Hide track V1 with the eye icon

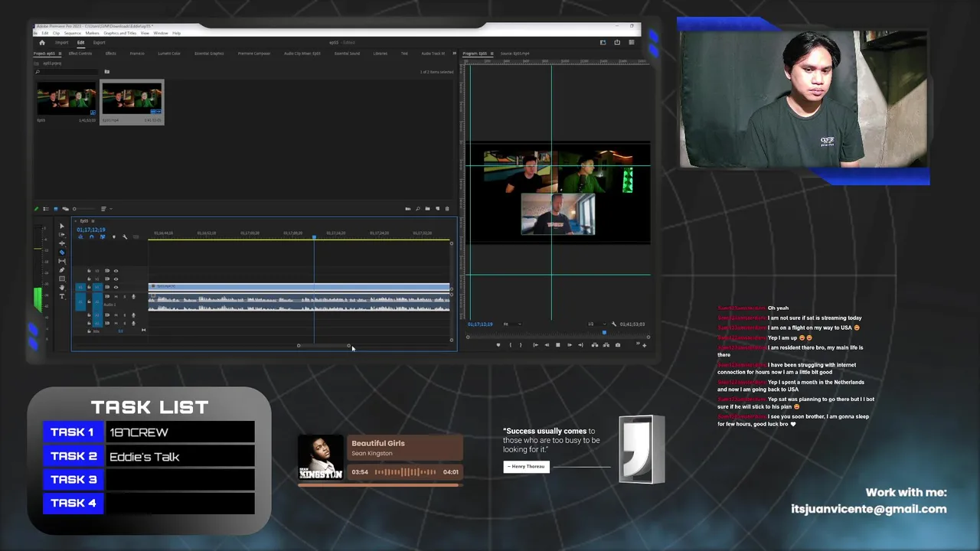[116, 287]
